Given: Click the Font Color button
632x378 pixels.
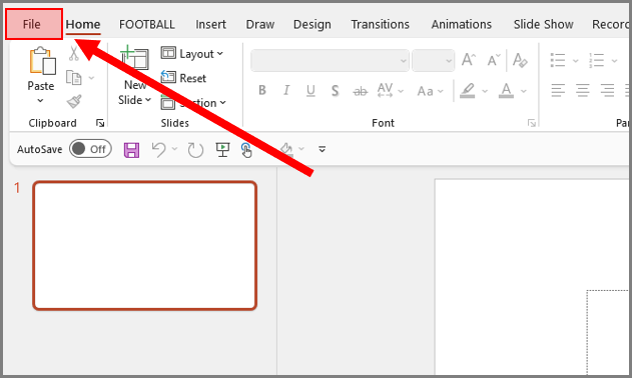Looking at the screenshot, I should [x=506, y=91].
